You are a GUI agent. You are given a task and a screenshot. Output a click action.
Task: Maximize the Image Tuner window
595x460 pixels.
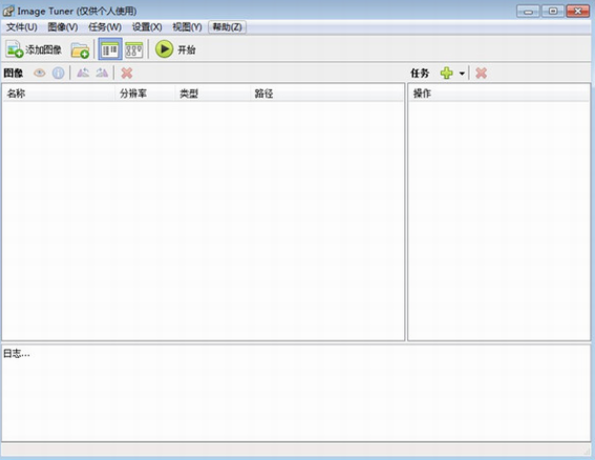point(553,11)
